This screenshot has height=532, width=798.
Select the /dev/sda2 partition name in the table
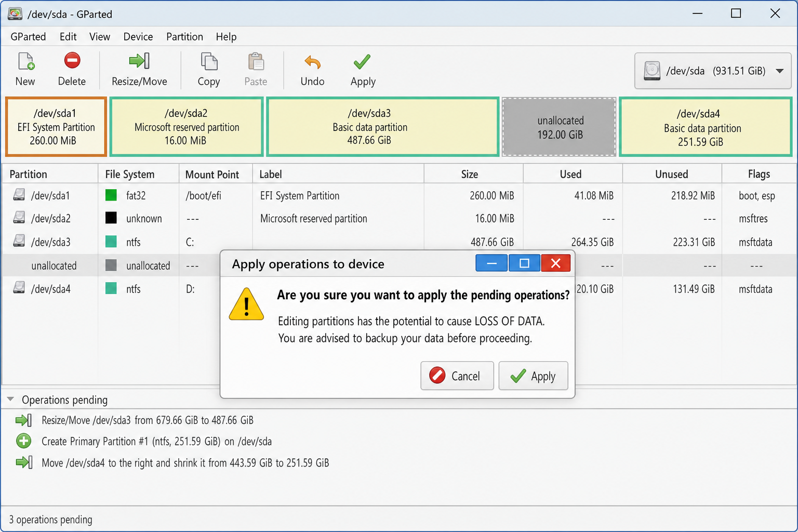point(50,218)
